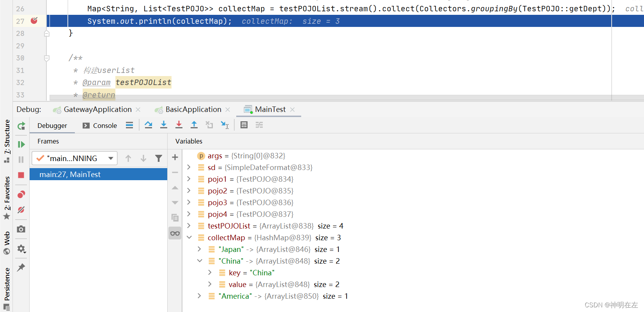Switch to Console tab
This screenshot has width=644, height=312.
click(100, 126)
